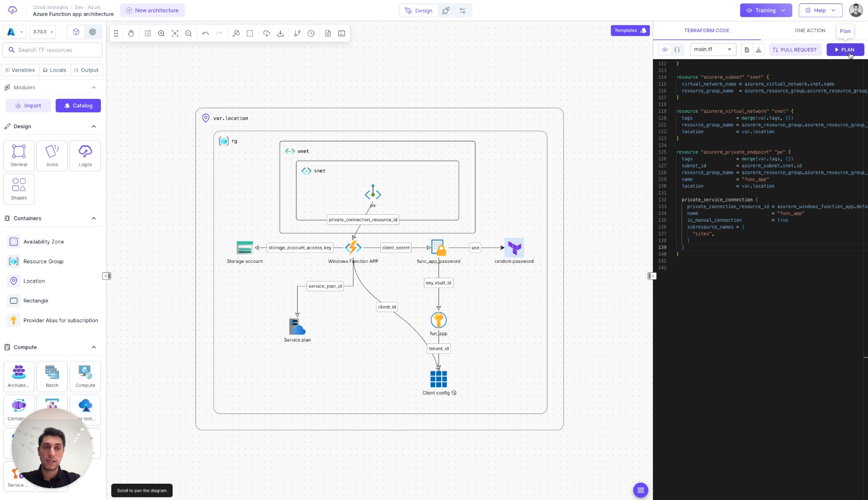Viewport: 868px width, 500px height.
Task: Open the version history clock icon
Action: coord(311,33)
